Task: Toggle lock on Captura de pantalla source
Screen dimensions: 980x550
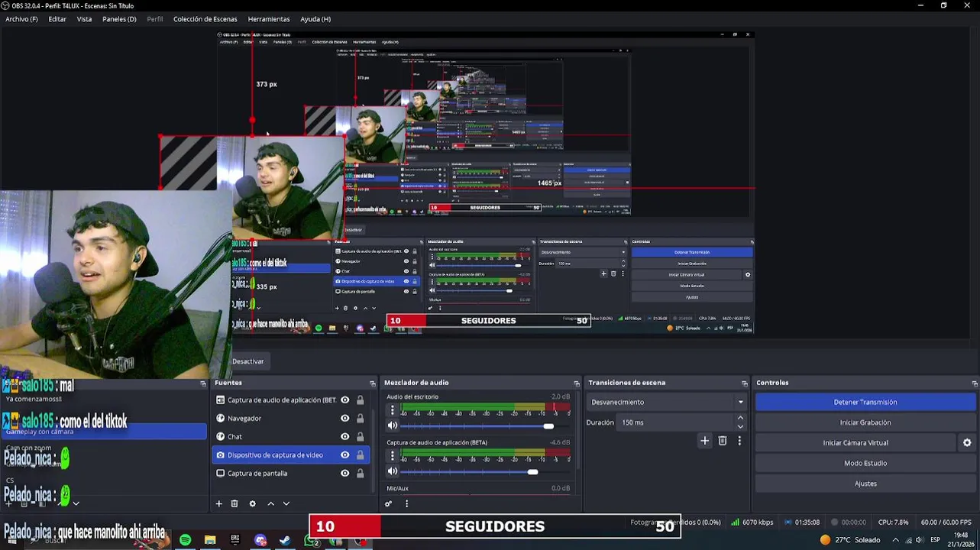Action: pos(360,473)
